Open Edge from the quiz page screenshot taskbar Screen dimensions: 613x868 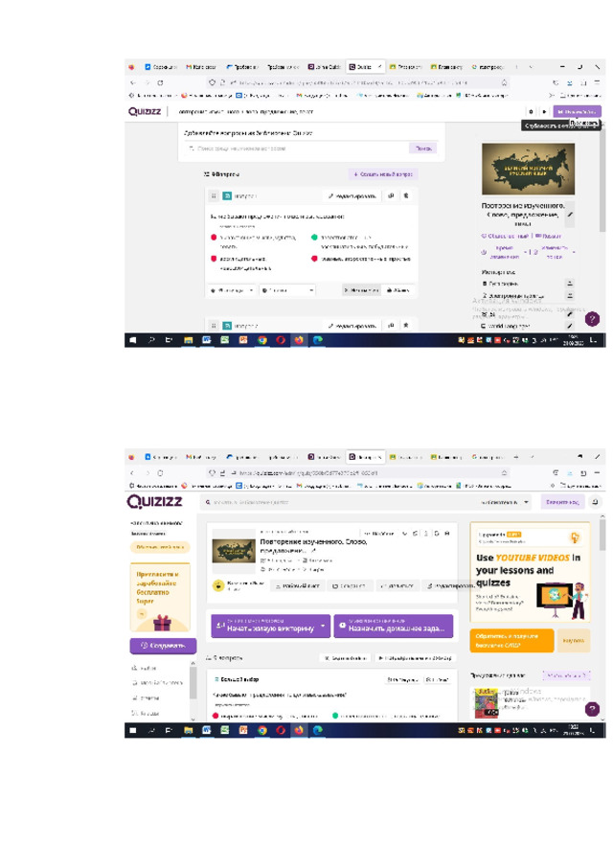[x=318, y=730]
